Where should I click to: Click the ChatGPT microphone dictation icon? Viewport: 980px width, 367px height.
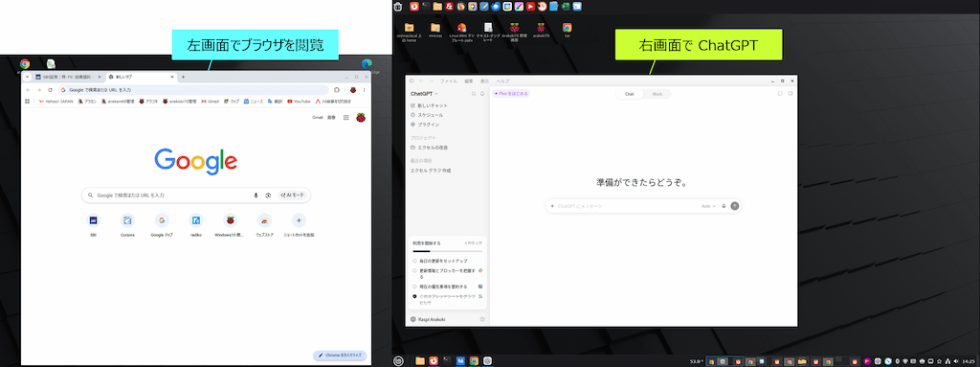point(724,205)
